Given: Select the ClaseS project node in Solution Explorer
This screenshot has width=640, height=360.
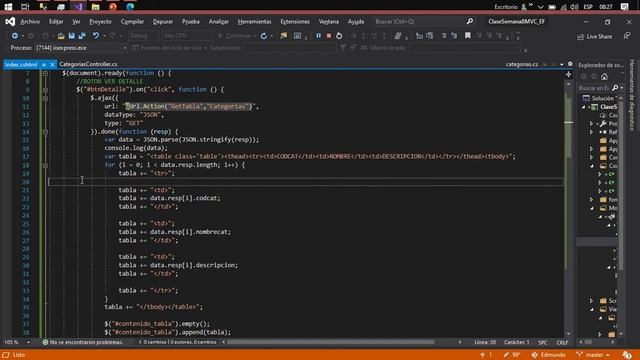Looking at the screenshot, I should click(x=604, y=107).
